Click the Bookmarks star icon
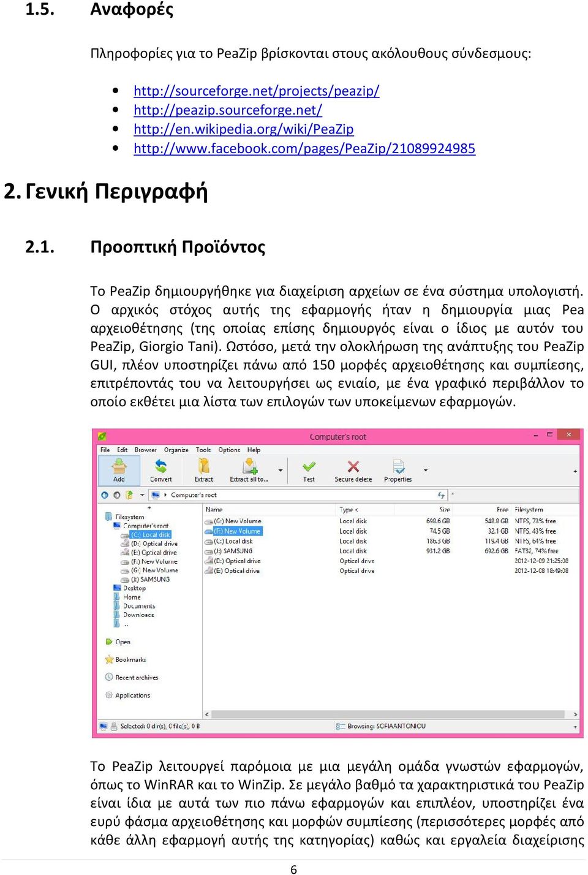The width and height of the screenshot is (588, 875). [x=110, y=659]
